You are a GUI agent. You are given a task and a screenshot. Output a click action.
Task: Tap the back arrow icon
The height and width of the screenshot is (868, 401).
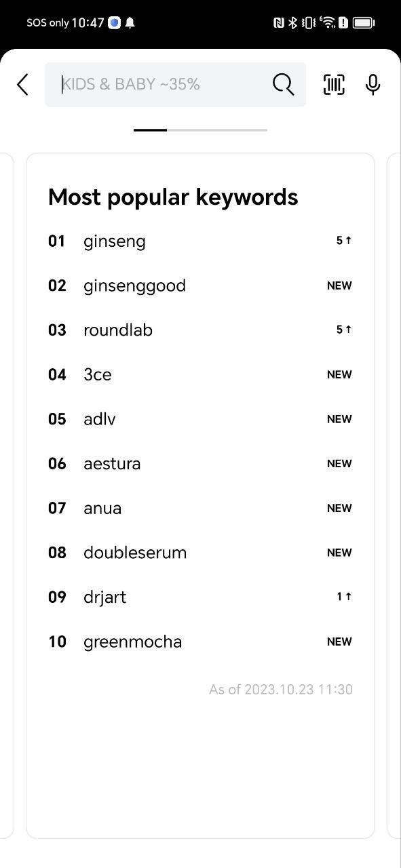tap(22, 85)
